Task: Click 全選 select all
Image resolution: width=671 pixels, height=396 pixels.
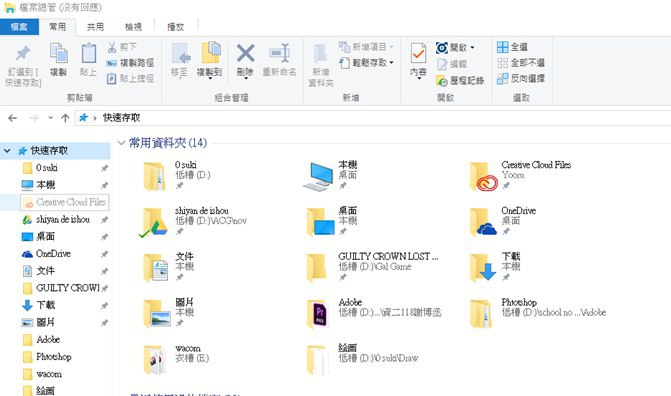Action: (513, 47)
